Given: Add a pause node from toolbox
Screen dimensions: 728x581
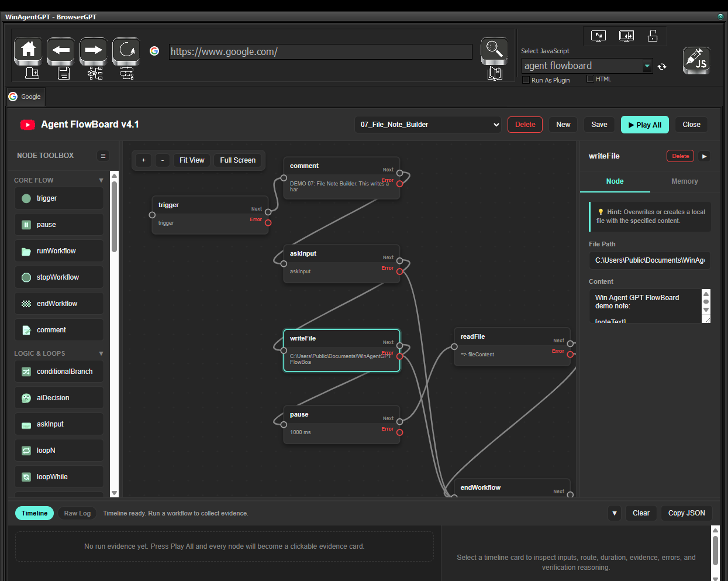Looking at the screenshot, I should click(x=59, y=225).
